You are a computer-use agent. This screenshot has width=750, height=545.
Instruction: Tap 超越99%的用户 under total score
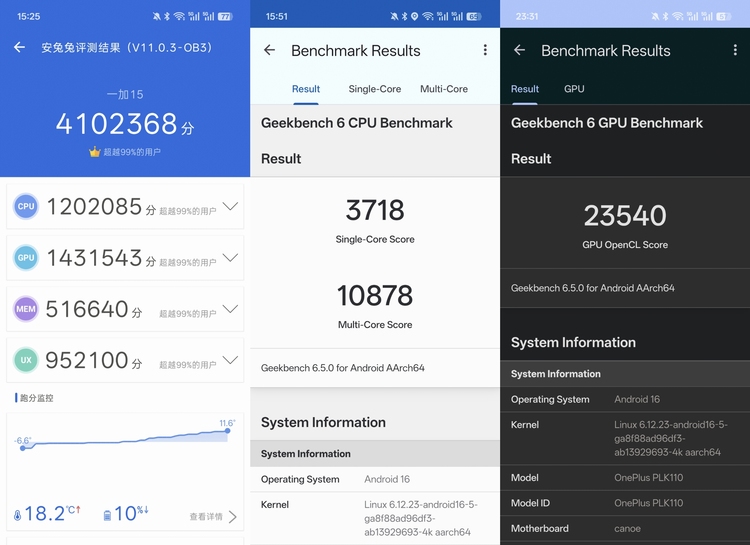(x=132, y=152)
